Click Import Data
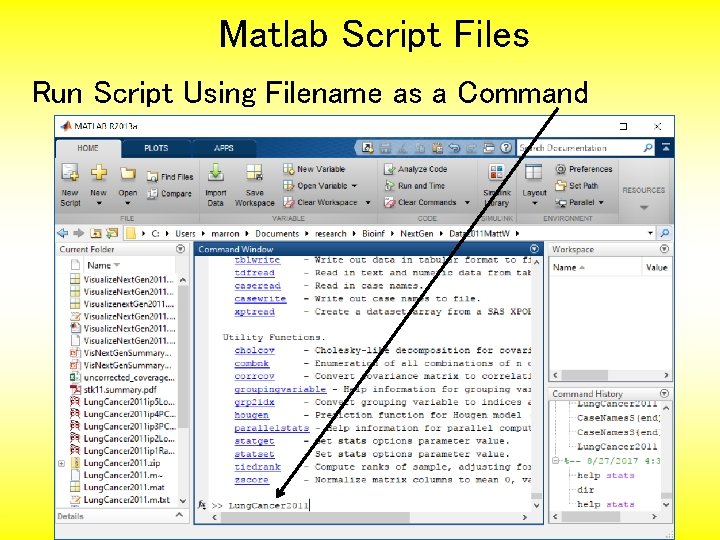 tap(216, 185)
